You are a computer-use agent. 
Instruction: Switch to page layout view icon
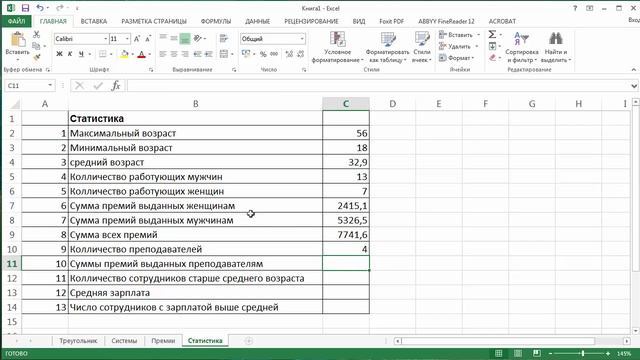pos(518,353)
